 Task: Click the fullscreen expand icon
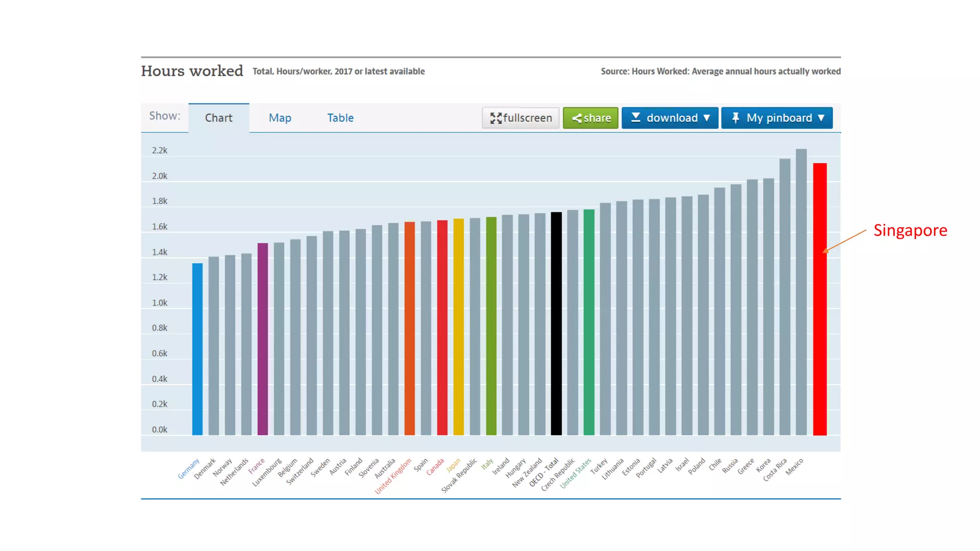pyautogui.click(x=496, y=118)
